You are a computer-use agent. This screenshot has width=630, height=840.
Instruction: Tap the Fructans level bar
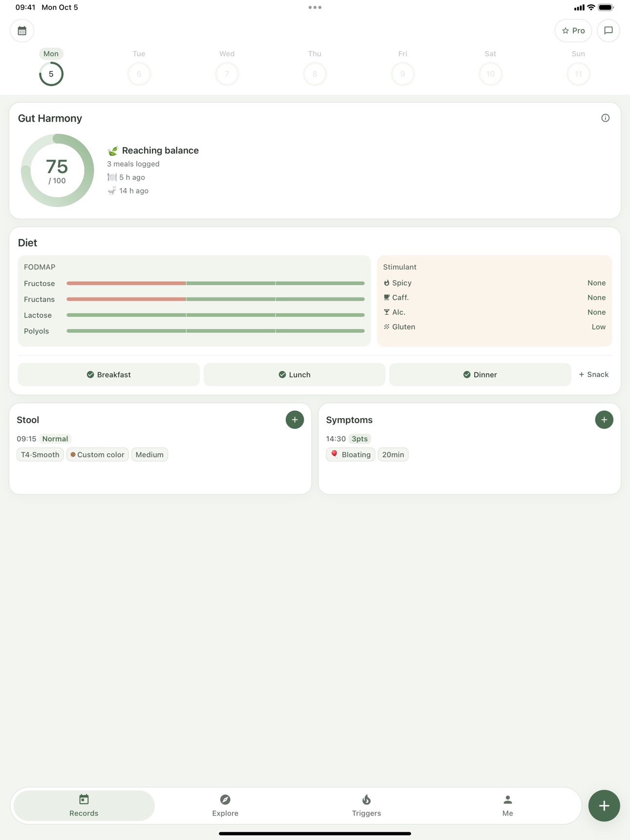coord(215,299)
